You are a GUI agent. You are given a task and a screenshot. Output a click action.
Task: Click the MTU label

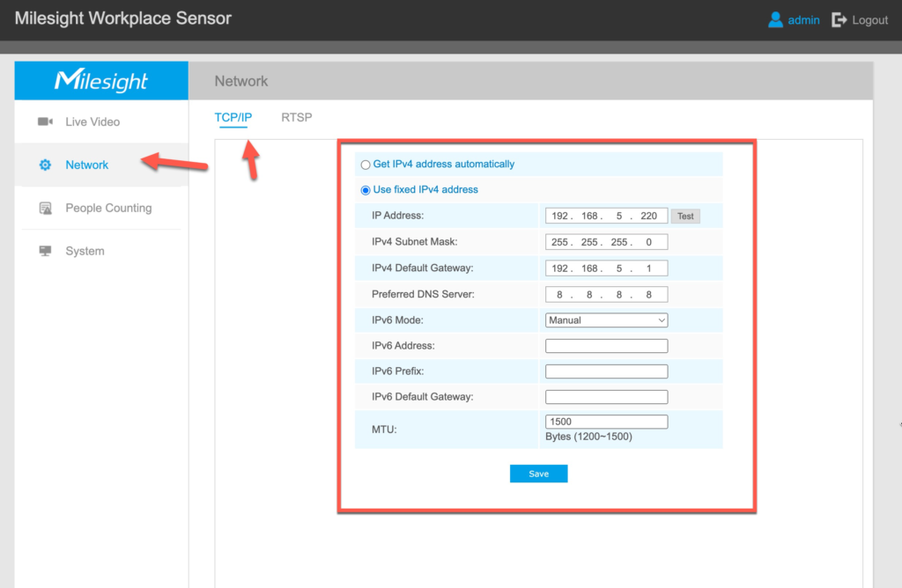tap(384, 430)
